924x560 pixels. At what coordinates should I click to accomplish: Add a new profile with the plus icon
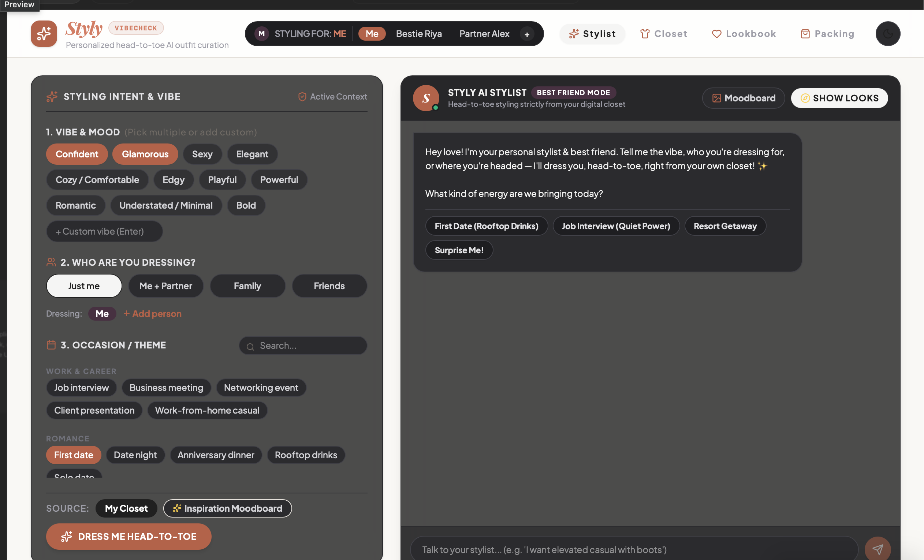527,34
